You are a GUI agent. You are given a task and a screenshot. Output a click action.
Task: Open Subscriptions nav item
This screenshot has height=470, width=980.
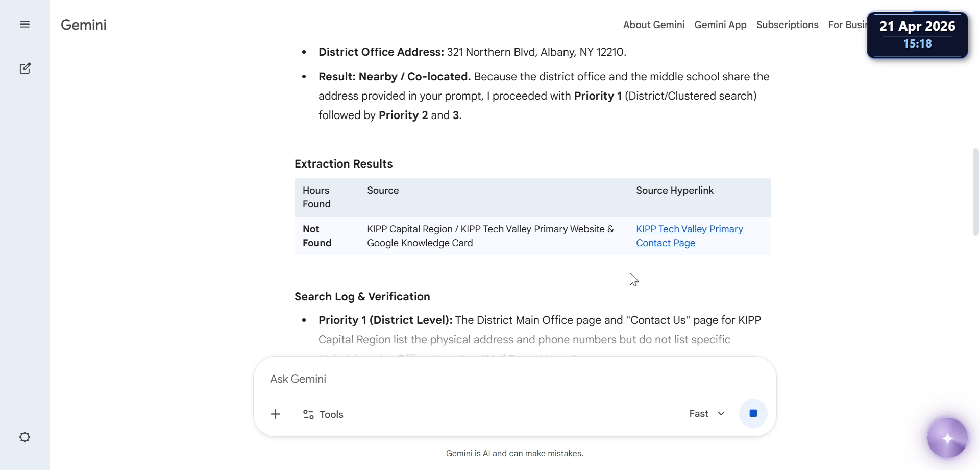tap(787, 25)
